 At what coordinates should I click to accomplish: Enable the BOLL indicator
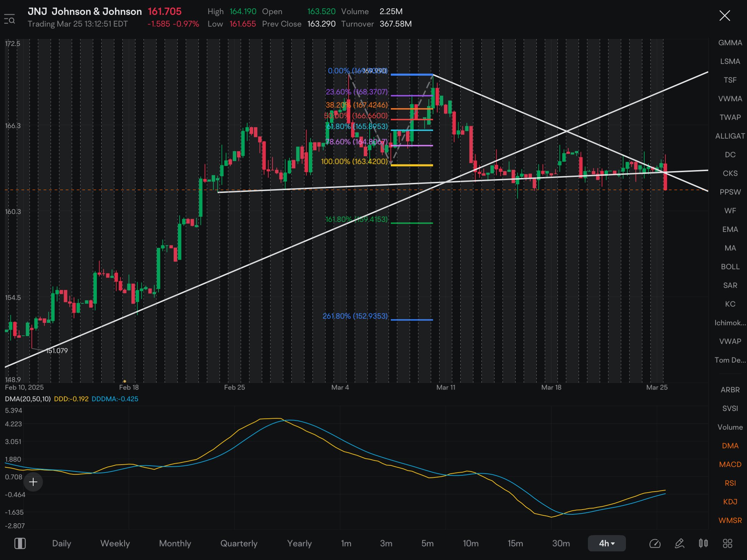(730, 267)
